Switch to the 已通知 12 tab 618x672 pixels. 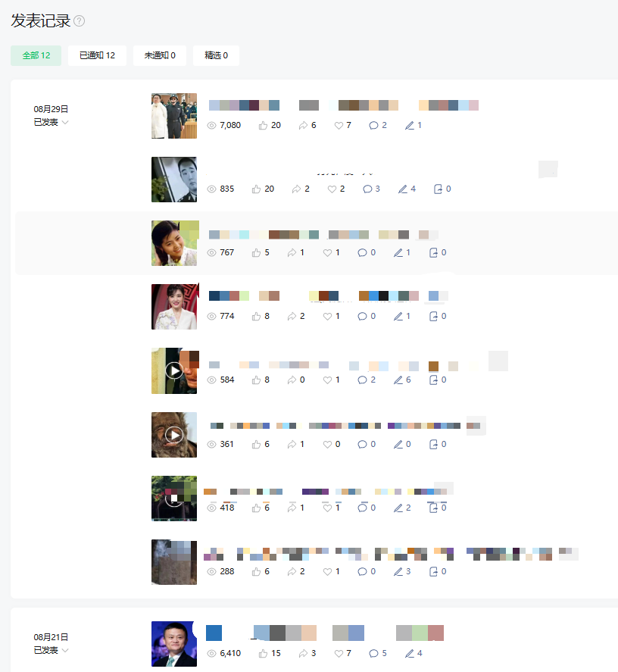(97, 55)
